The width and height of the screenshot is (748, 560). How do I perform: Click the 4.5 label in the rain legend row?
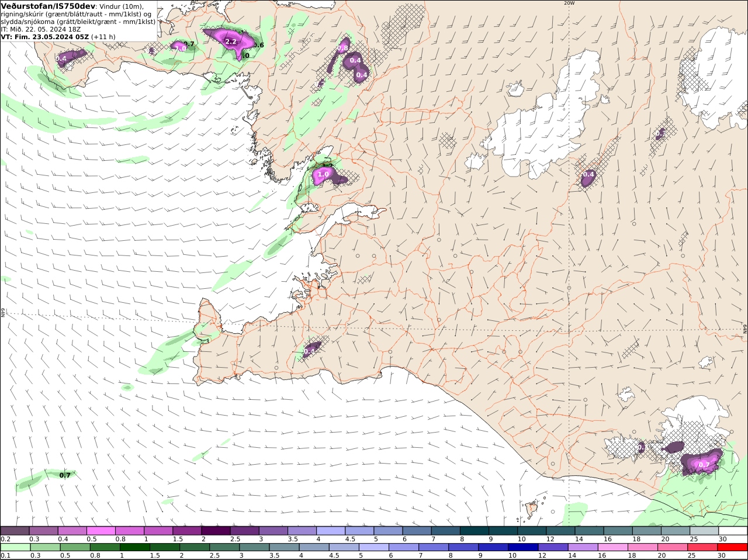tap(334, 556)
